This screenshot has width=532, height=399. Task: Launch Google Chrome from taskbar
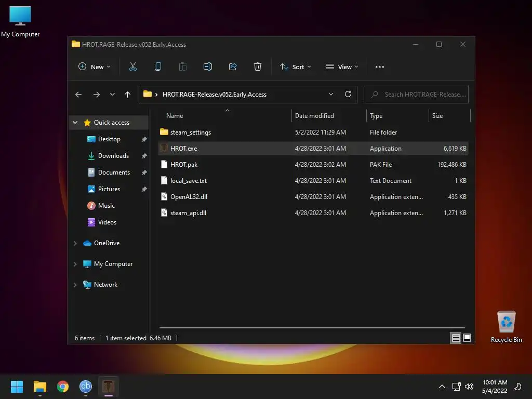coord(63,387)
